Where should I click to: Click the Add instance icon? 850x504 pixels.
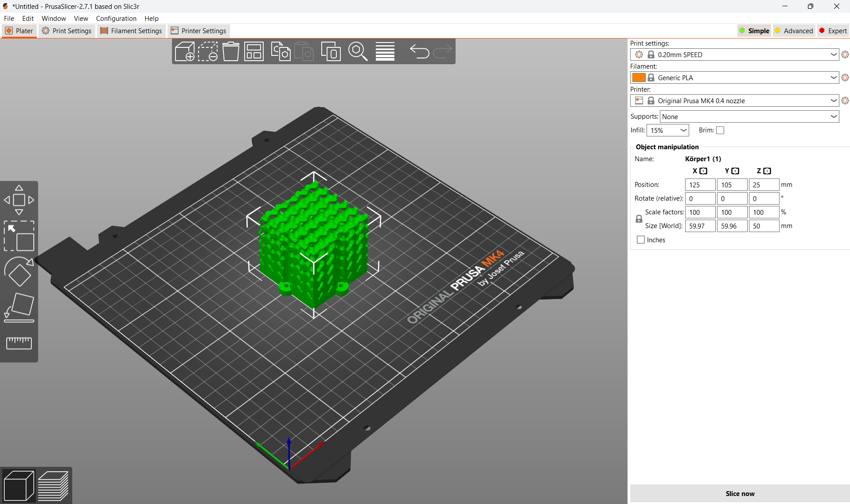pos(331,51)
